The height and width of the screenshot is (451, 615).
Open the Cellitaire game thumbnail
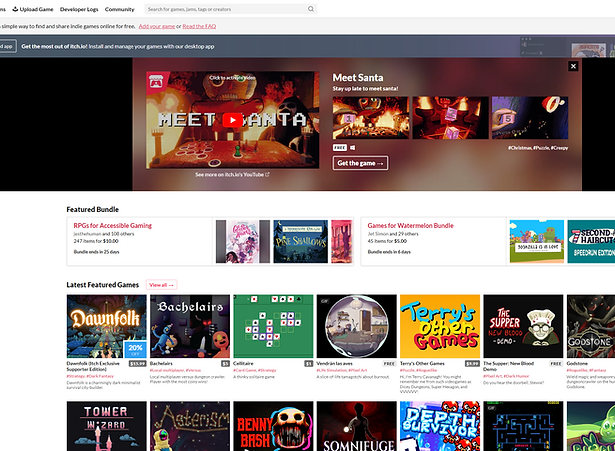click(273, 326)
